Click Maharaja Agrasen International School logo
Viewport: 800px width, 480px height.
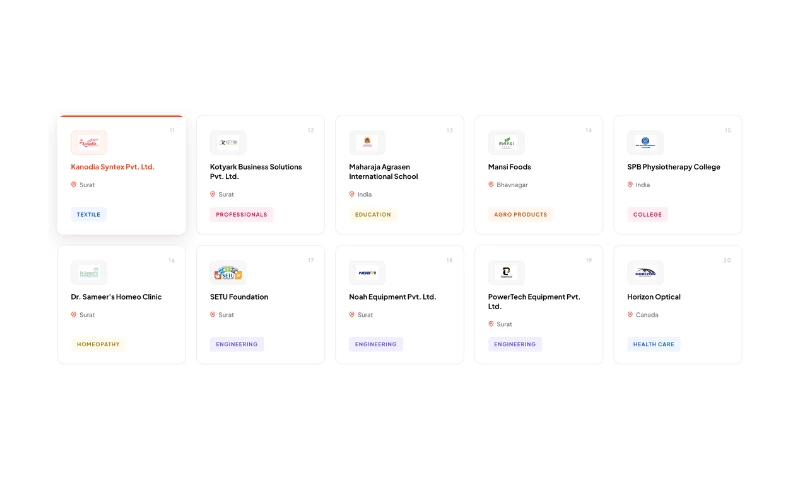pyautogui.click(x=367, y=142)
